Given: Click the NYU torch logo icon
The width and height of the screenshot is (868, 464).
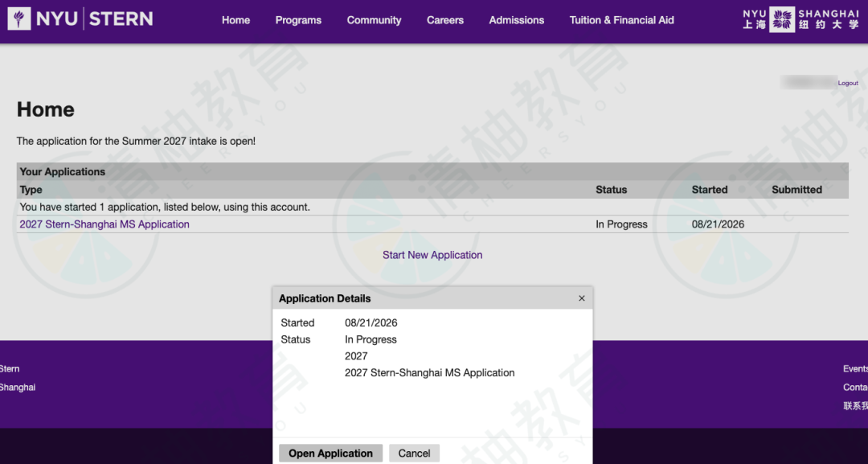Looking at the screenshot, I should point(19,19).
